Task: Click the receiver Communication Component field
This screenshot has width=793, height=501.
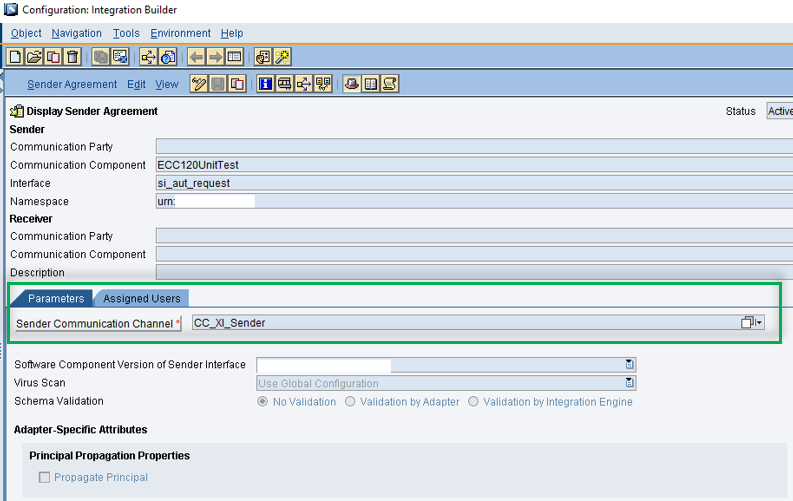Action: (474, 254)
